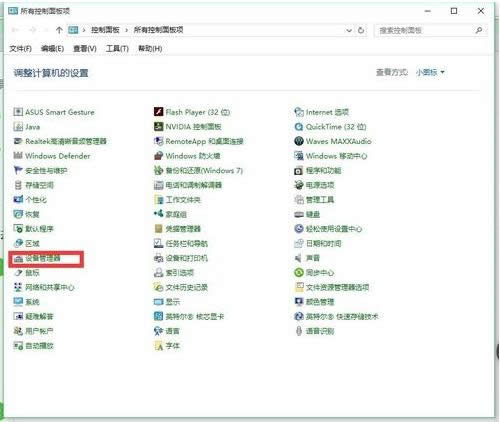Open the Windows 防火墙 icon
The width and height of the screenshot is (500, 422).
(x=158, y=156)
